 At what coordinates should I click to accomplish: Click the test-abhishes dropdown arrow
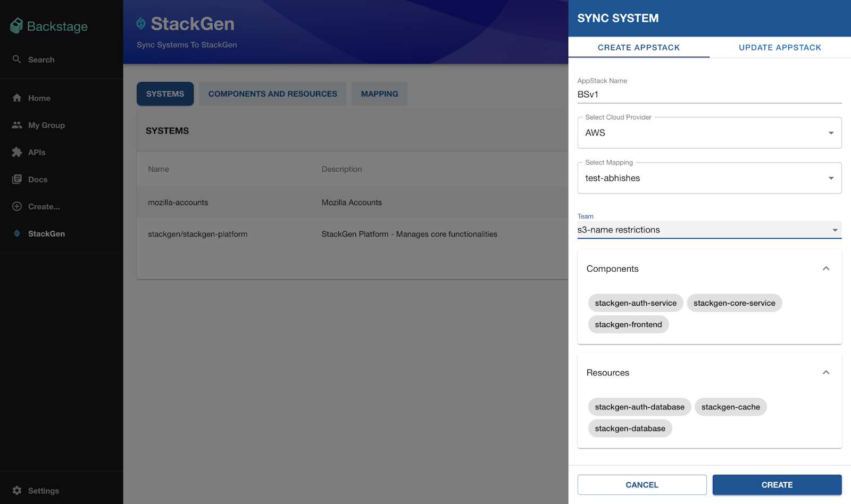831,178
